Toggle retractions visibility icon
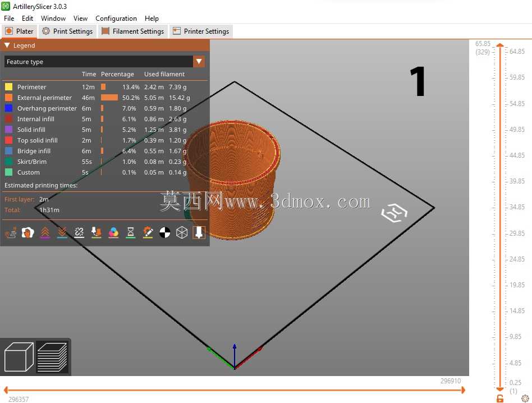The height and width of the screenshot is (403, 532). click(x=45, y=232)
